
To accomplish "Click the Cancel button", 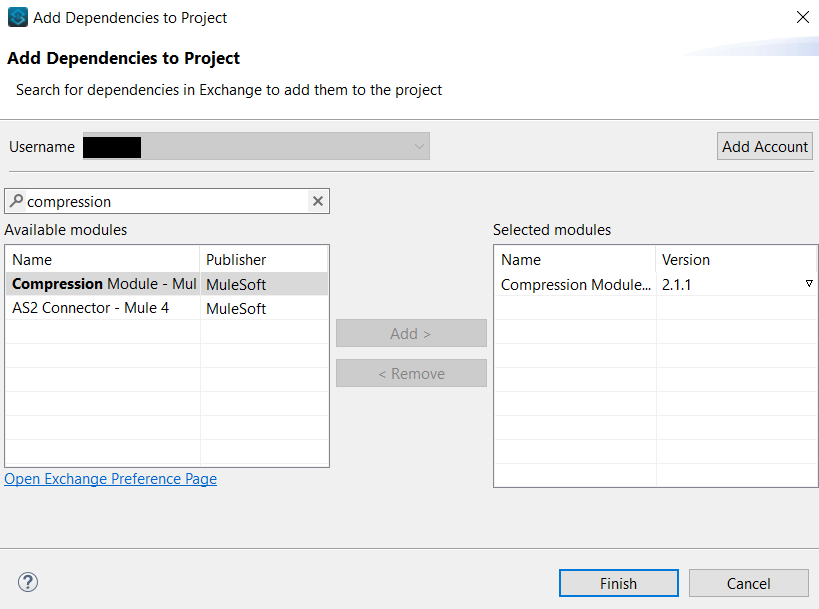I will pos(748,583).
